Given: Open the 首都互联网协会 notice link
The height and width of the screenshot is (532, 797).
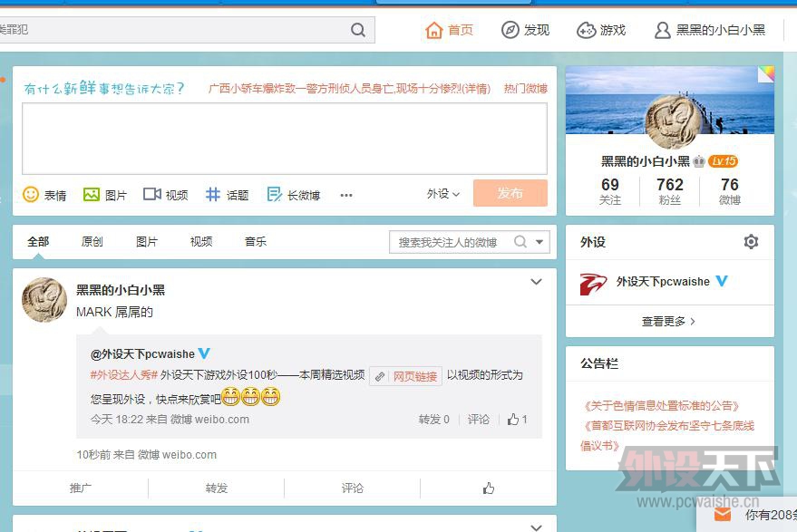Looking at the screenshot, I should point(668,435).
